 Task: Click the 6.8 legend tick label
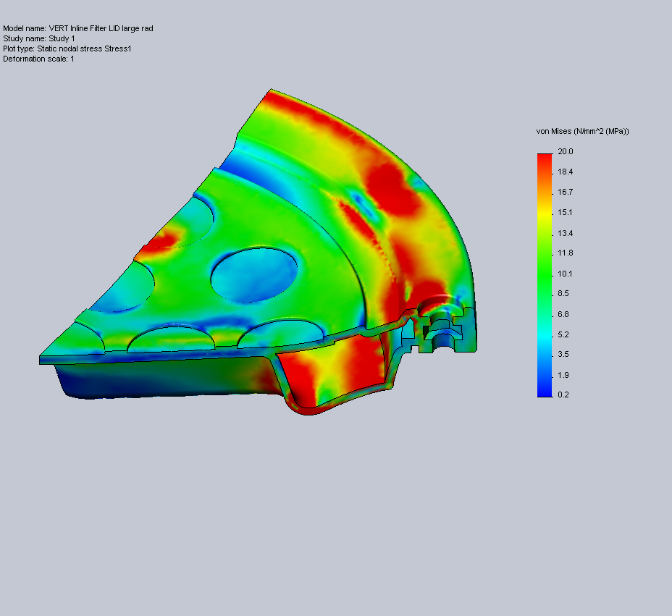pyautogui.click(x=563, y=313)
